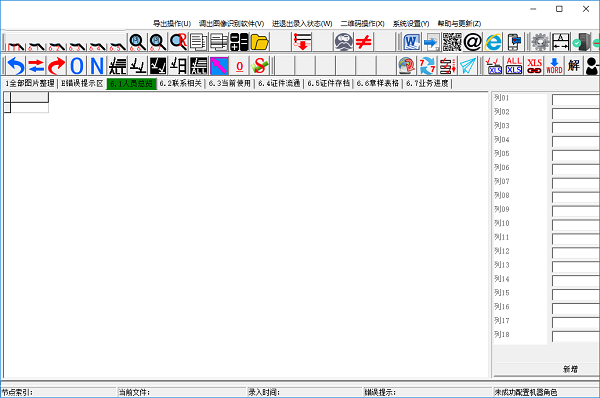Click the 列01 input field
This screenshot has width=600, height=398.
coord(576,100)
